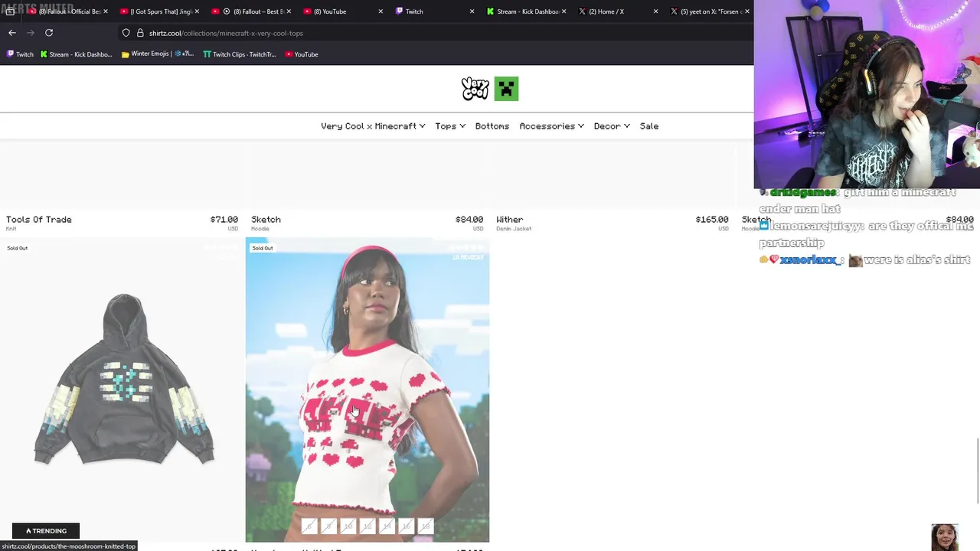Mute audio on the Fallout – Best B tab
The width and height of the screenshot is (980, 551).
click(x=227, y=11)
